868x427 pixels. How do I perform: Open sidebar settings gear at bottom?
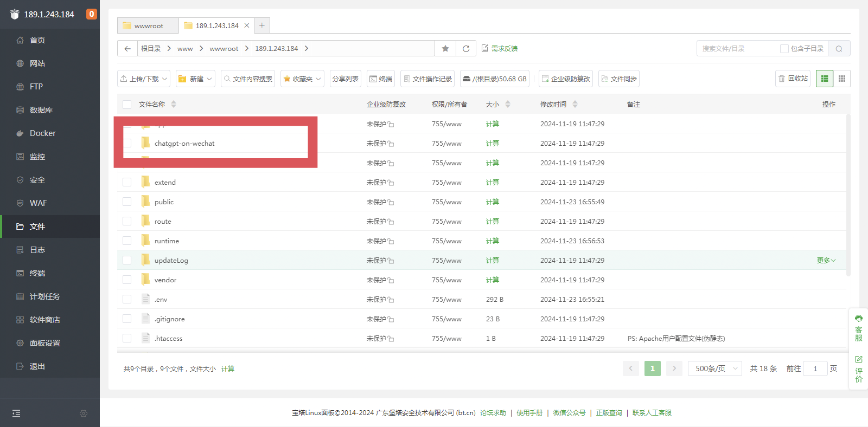(84, 413)
